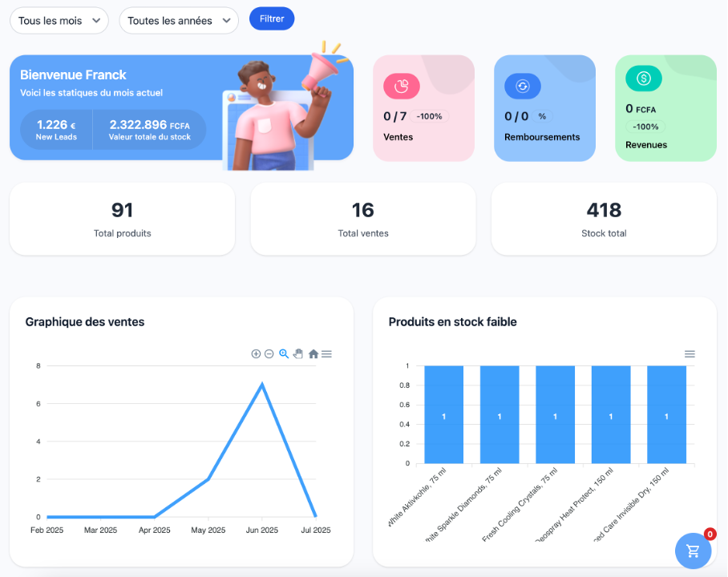Click the refresh icon on Remboursements card
The image size is (728, 577).
pyautogui.click(x=522, y=86)
